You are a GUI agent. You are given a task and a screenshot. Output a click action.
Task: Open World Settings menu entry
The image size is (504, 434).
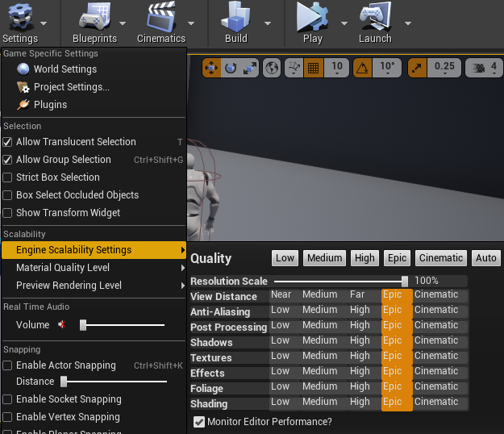(x=94, y=69)
